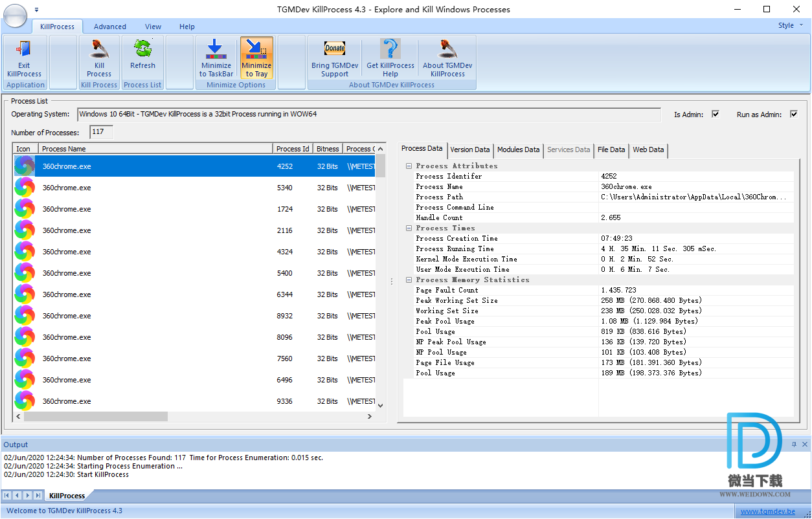Click the icon of process 6496
This screenshot has height=519, width=812.
[x=25, y=380]
